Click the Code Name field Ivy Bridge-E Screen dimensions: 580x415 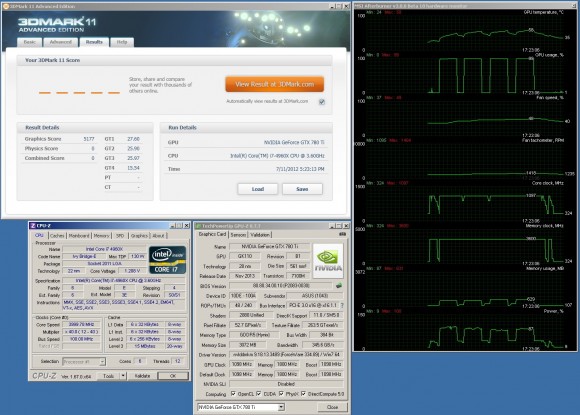point(84,256)
